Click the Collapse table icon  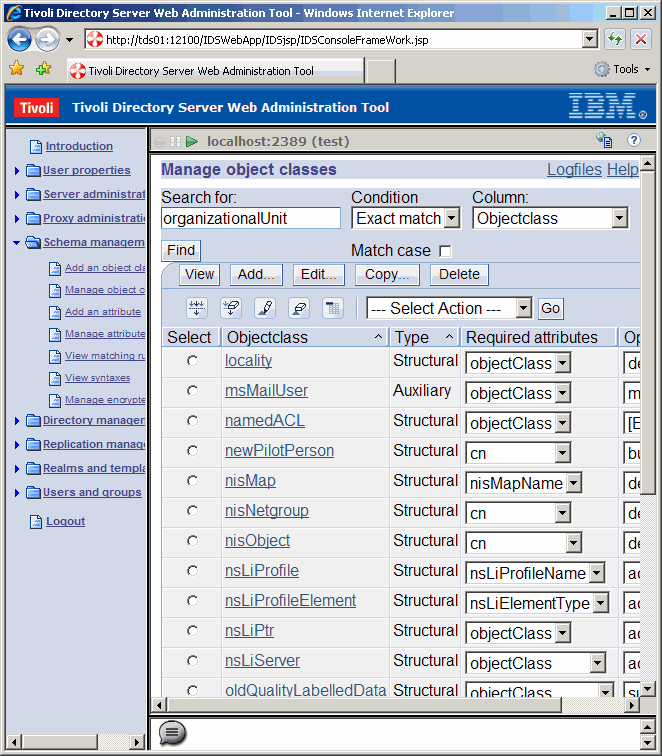click(x=333, y=308)
